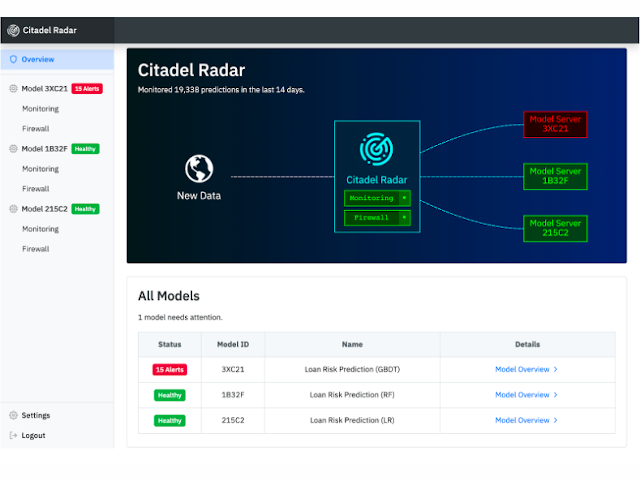
Task: Click the Firewall box in Citadel Radar diagram
Action: point(377,218)
